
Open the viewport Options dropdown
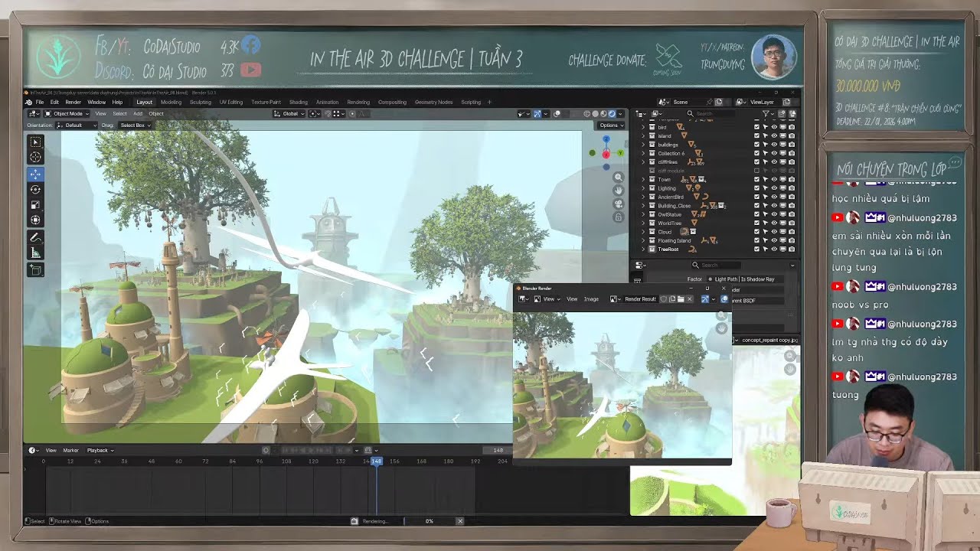(x=610, y=126)
